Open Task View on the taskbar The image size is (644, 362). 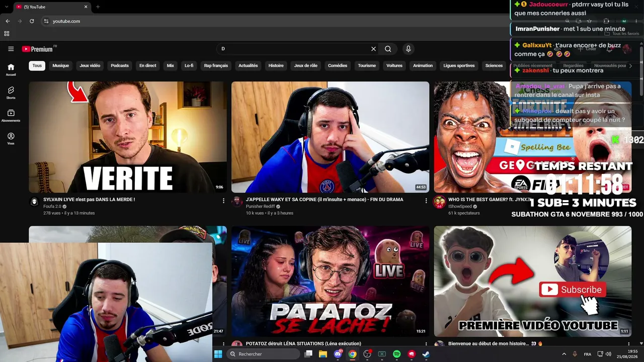pos(308,354)
